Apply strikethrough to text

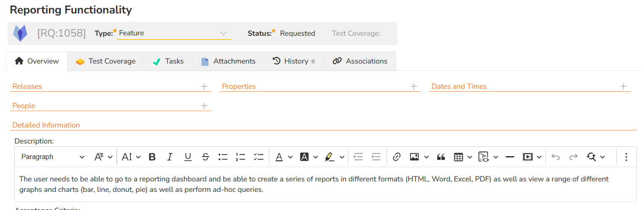205,157
